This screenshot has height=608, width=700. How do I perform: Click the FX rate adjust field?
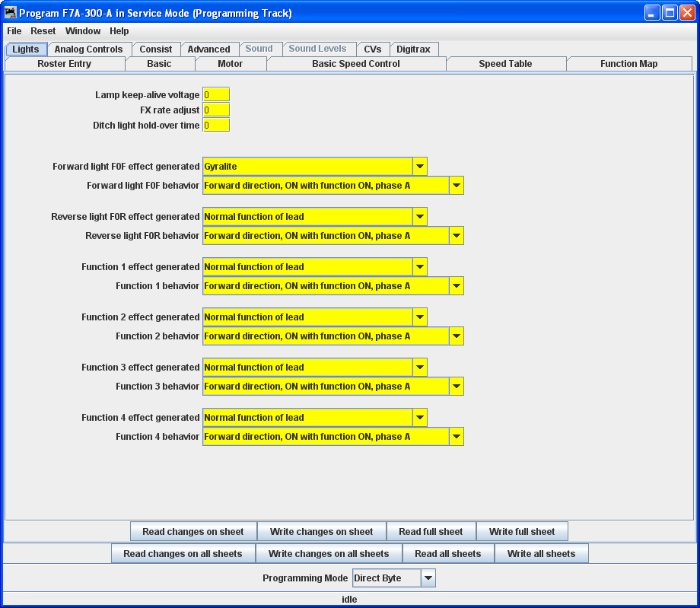[x=216, y=110]
